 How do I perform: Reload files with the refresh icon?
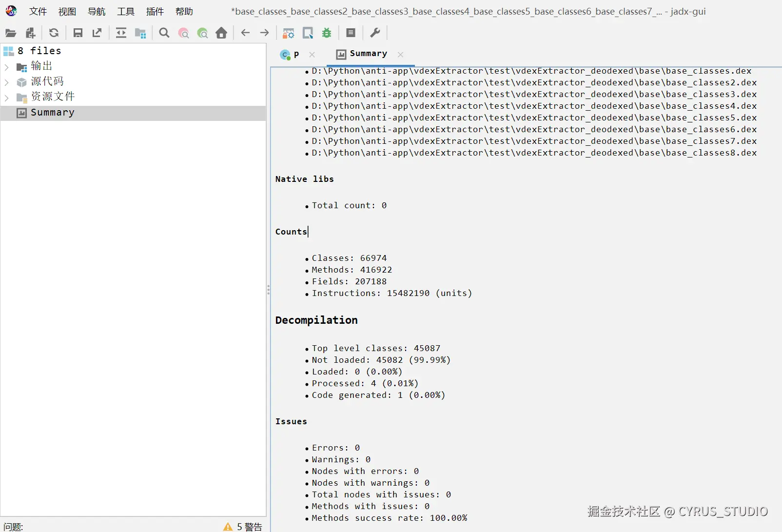pyautogui.click(x=54, y=33)
